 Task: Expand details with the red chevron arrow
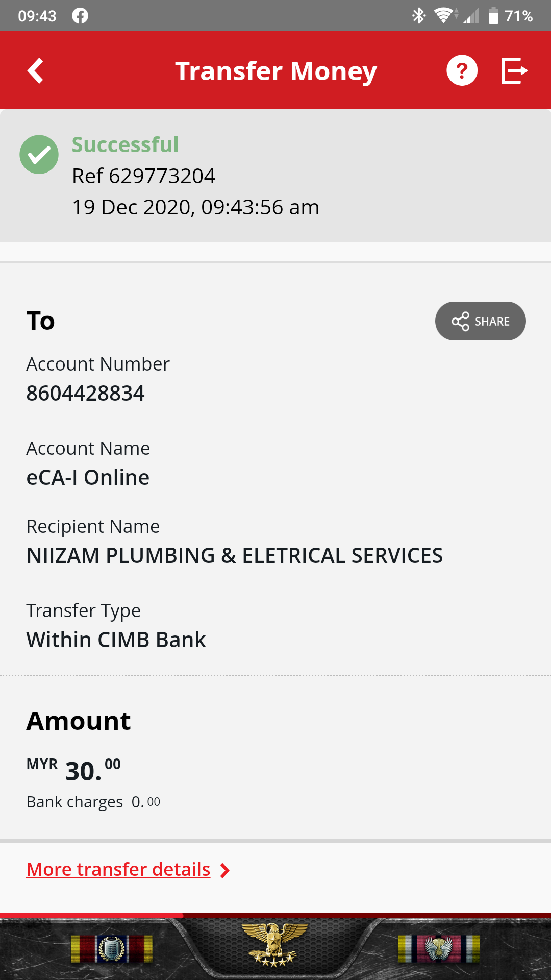click(224, 870)
